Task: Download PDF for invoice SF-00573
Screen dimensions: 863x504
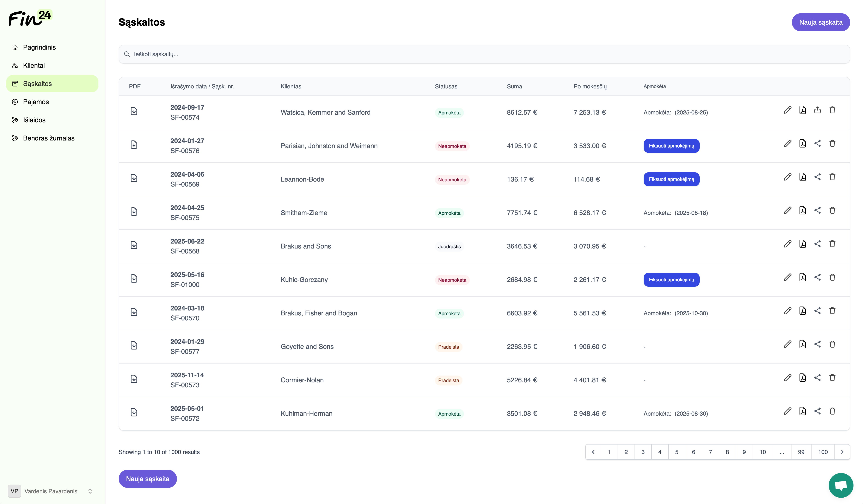Action: coord(134,379)
